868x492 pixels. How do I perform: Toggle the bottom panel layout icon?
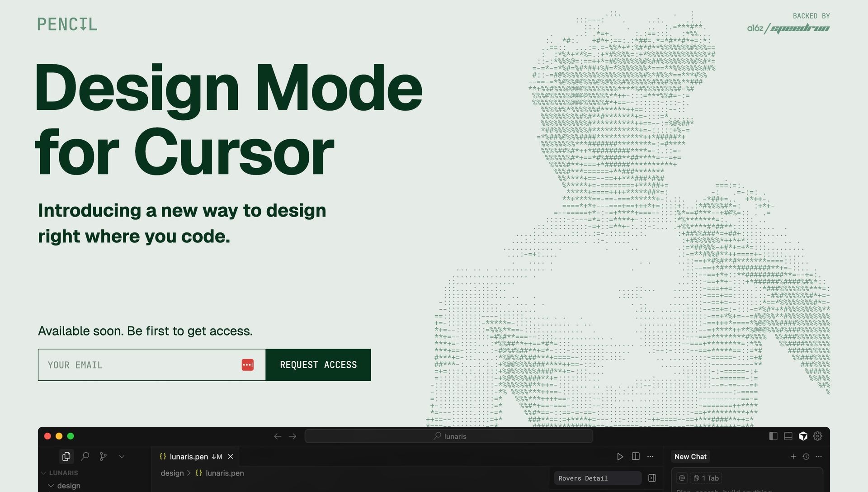(x=788, y=436)
